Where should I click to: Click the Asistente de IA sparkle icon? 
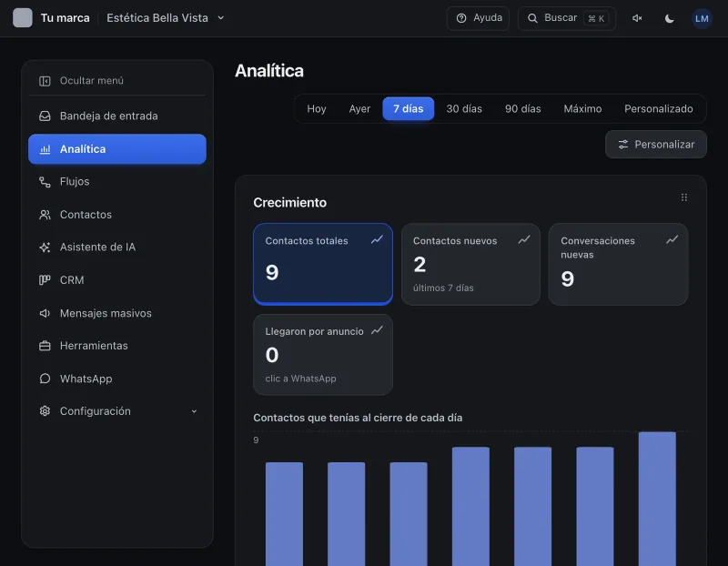click(x=45, y=247)
